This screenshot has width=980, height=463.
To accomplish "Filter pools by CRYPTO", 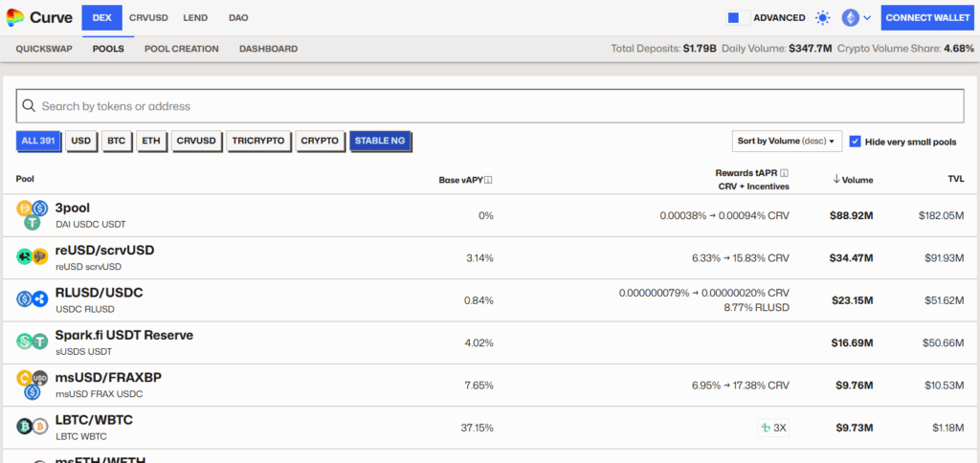I will [x=320, y=142].
